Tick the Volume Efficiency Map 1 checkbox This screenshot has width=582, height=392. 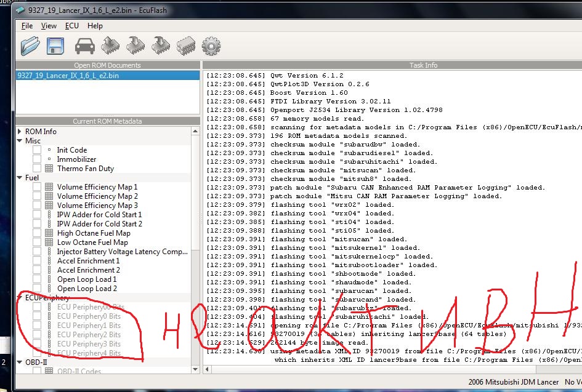[x=37, y=187]
